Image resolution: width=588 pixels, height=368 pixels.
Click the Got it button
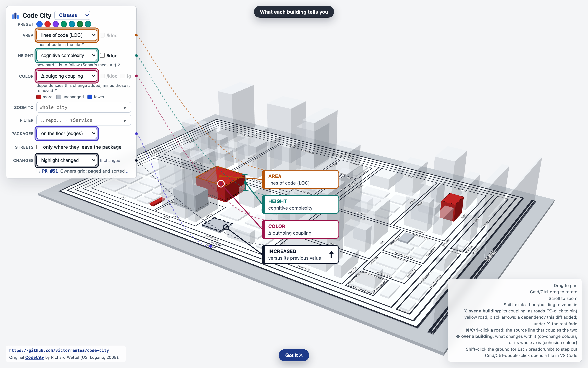coord(294,355)
